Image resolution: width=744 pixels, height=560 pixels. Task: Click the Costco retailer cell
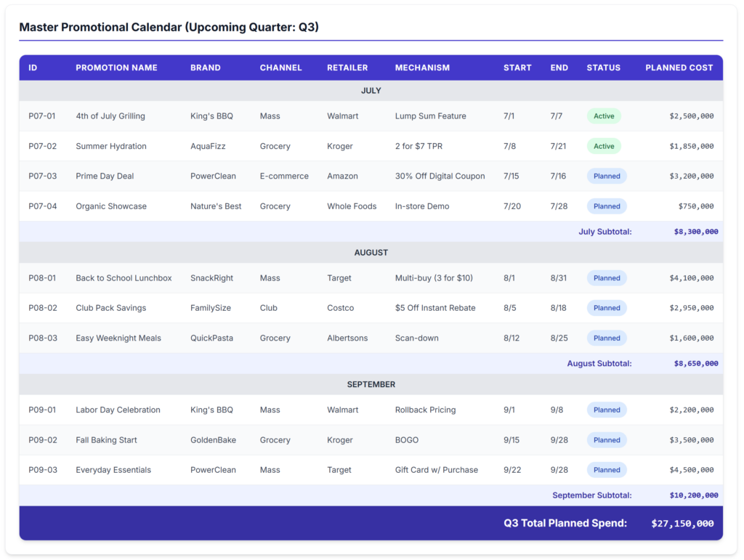pos(340,308)
